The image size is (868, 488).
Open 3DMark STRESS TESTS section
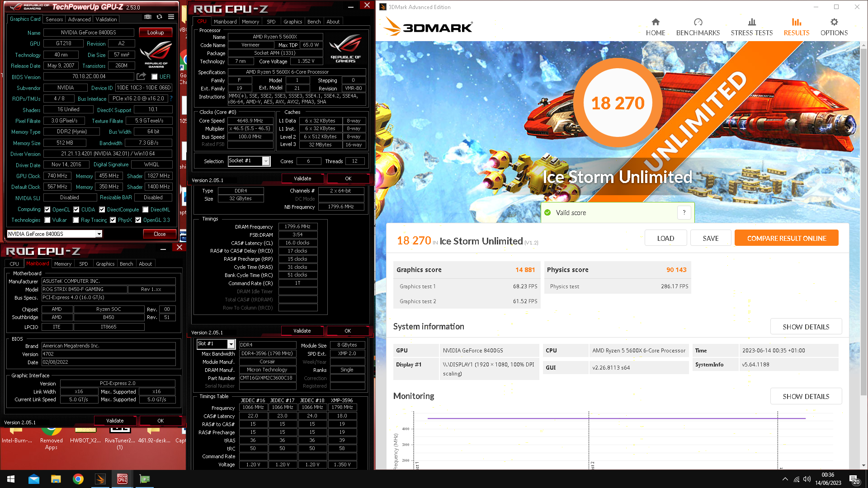pyautogui.click(x=752, y=27)
